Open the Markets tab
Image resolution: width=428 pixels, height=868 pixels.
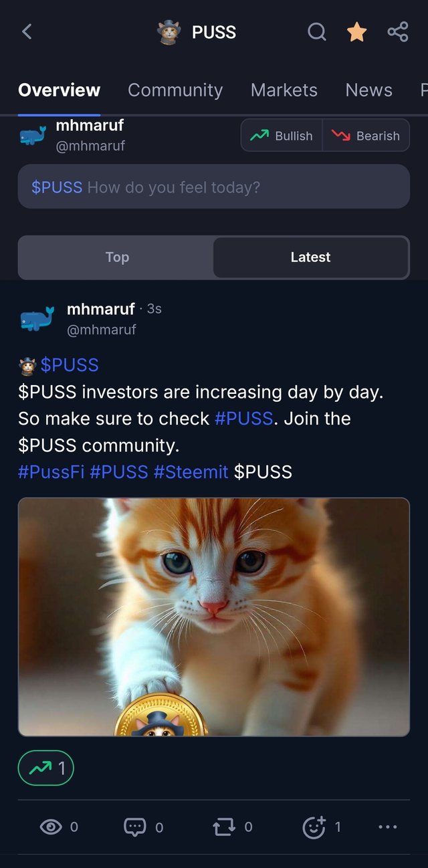pos(284,90)
